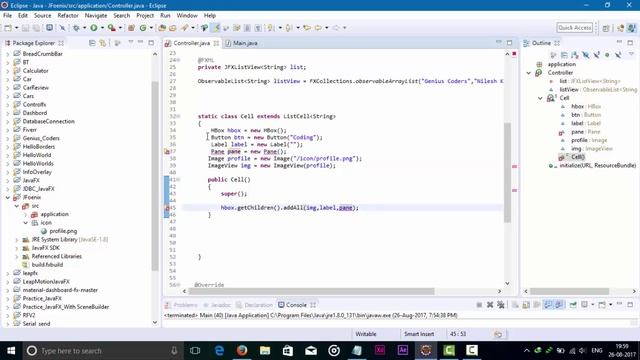640x360 pixels.
Task: Click the Open Type icon in toolbar
Action: pos(162,28)
